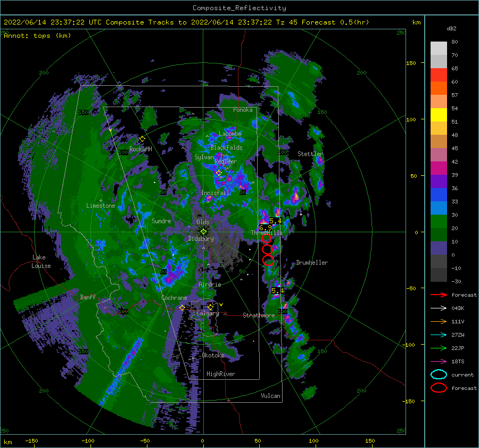Viewport: 479px width, 448px height.
Task: Click the orange 111V arrow legend icon
Action: pyautogui.click(x=439, y=321)
